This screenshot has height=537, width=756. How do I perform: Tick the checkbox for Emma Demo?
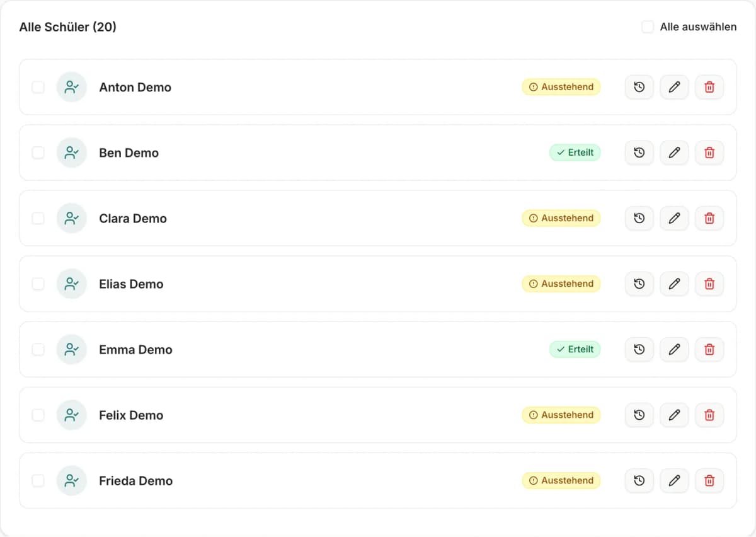38,349
